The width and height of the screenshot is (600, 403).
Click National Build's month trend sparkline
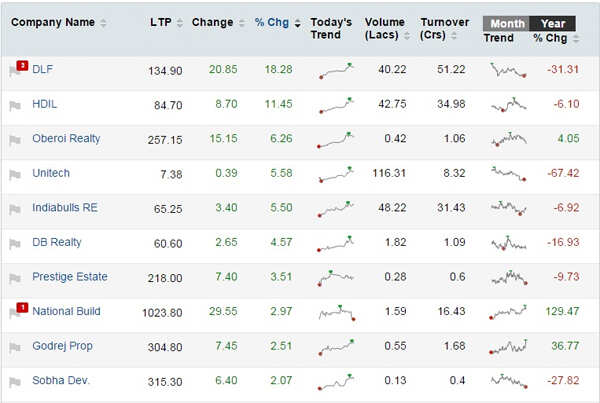(x=508, y=312)
